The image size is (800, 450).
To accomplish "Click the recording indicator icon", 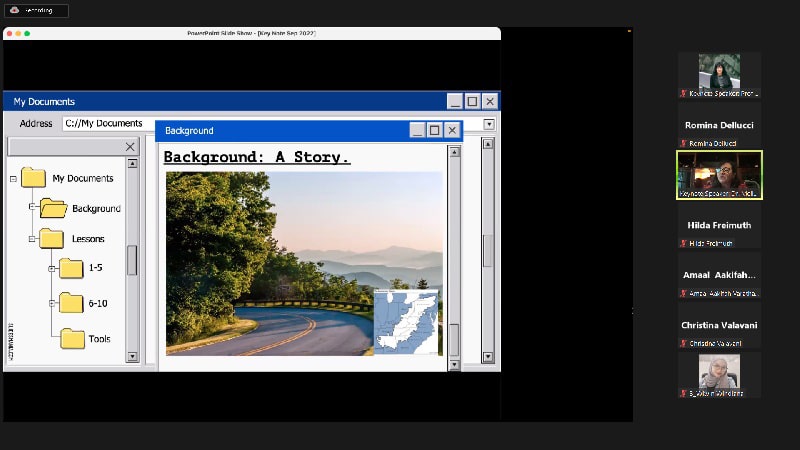I will pos(14,11).
